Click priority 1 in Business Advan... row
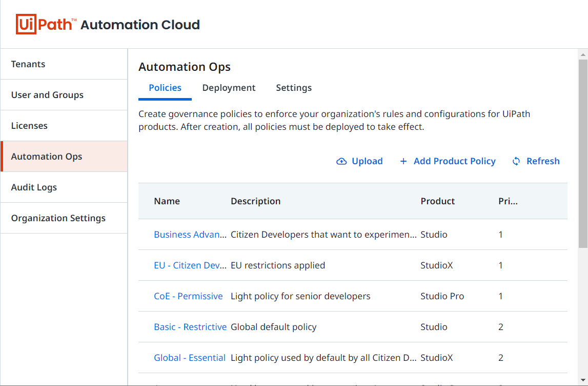Viewport: 588px width, 386px height. [x=501, y=234]
